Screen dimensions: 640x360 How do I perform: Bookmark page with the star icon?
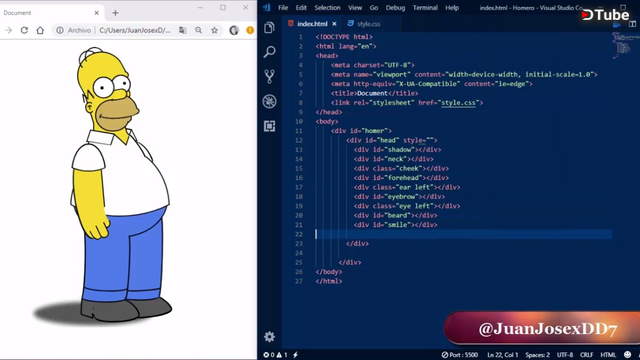214,30
